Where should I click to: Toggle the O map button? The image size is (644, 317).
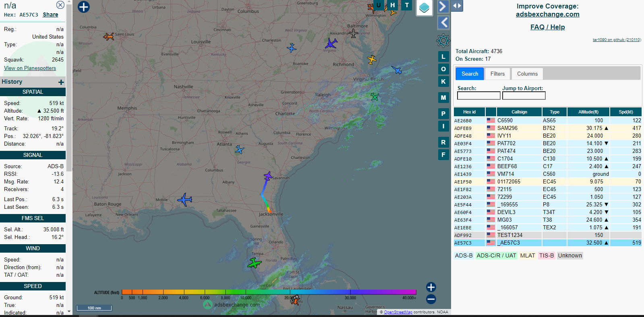[x=443, y=69]
